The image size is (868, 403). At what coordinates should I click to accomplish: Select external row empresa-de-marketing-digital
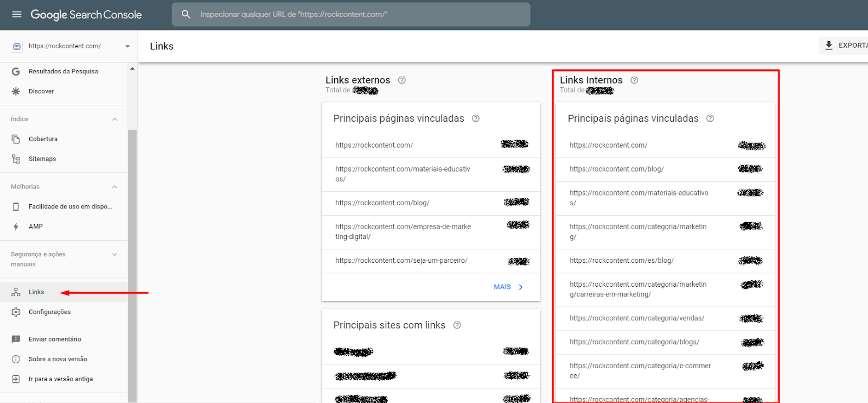click(x=431, y=232)
